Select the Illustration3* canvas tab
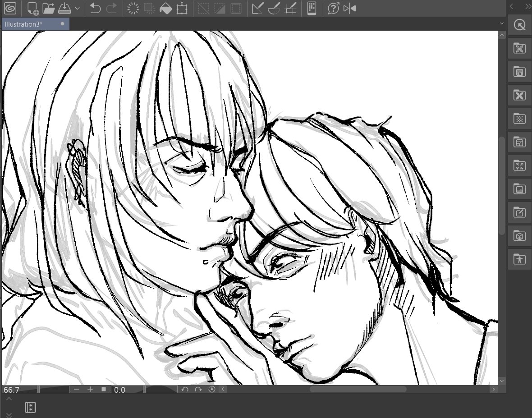 (35, 24)
